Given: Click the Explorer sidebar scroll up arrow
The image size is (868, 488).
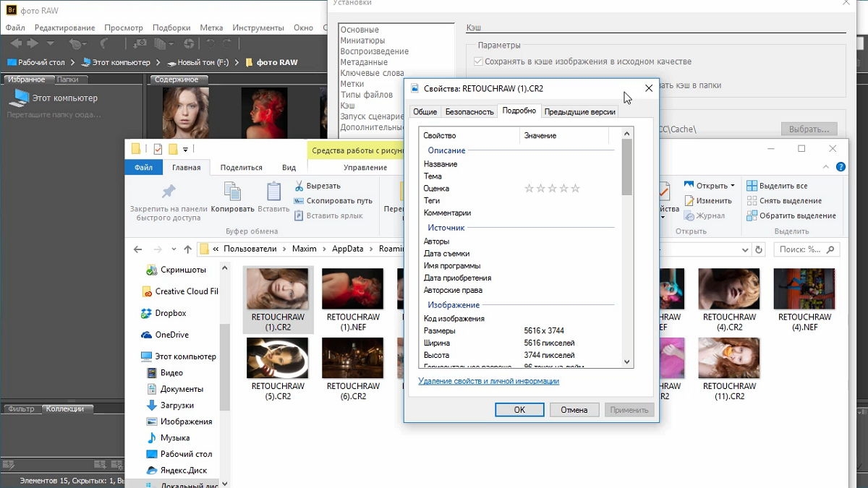Looking at the screenshot, I should pyautogui.click(x=224, y=270).
